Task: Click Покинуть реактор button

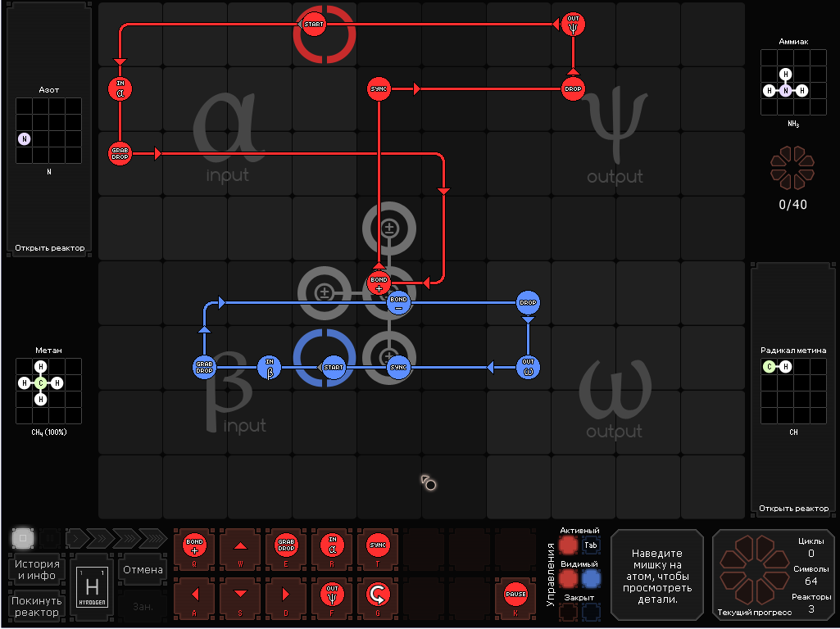Action: coord(37,607)
